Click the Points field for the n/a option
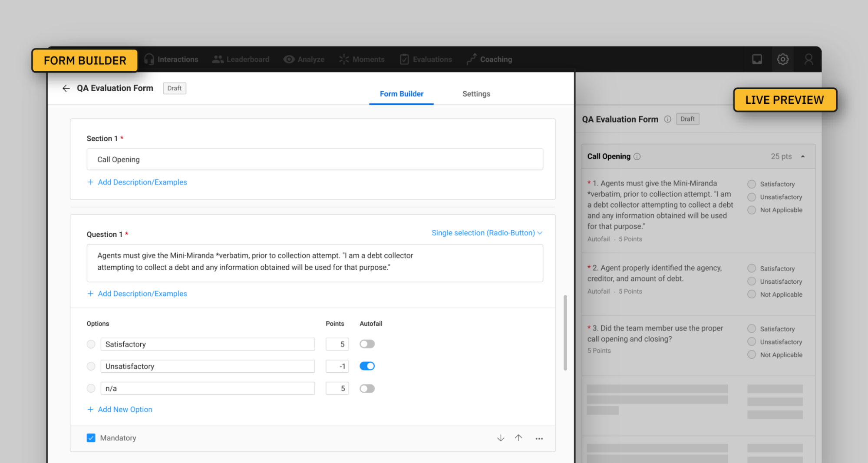The width and height of the screenshot is (868, 463). pos(337,388)
